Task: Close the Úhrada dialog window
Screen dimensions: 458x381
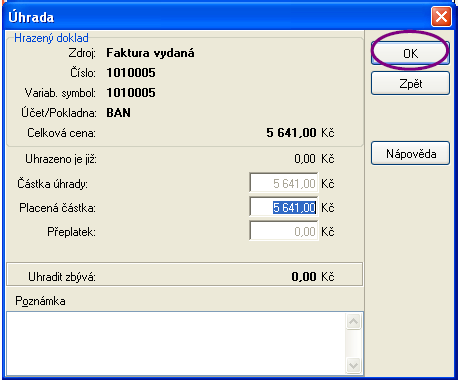Action: 441,16
